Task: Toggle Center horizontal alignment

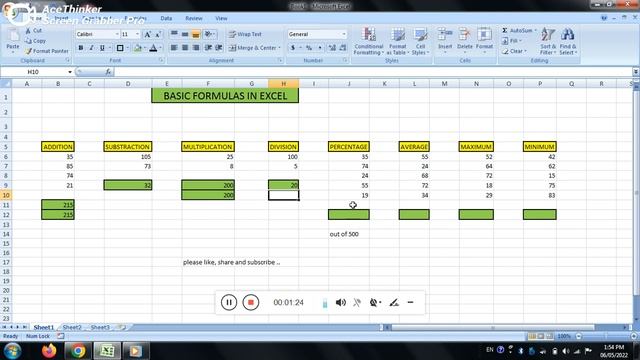Action: click(185, 48)
